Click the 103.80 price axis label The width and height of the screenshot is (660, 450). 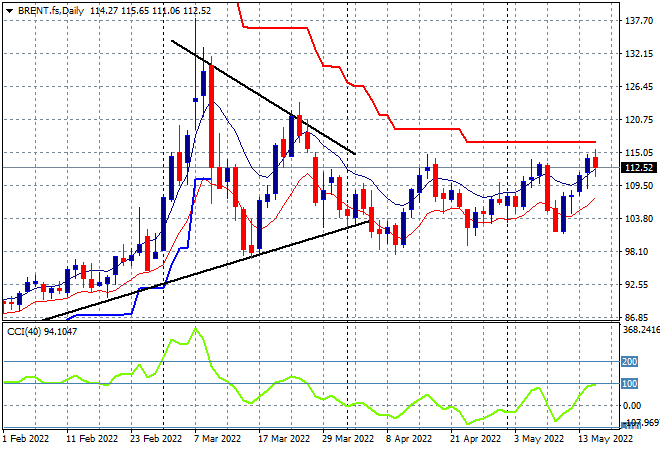coord(639,218)
